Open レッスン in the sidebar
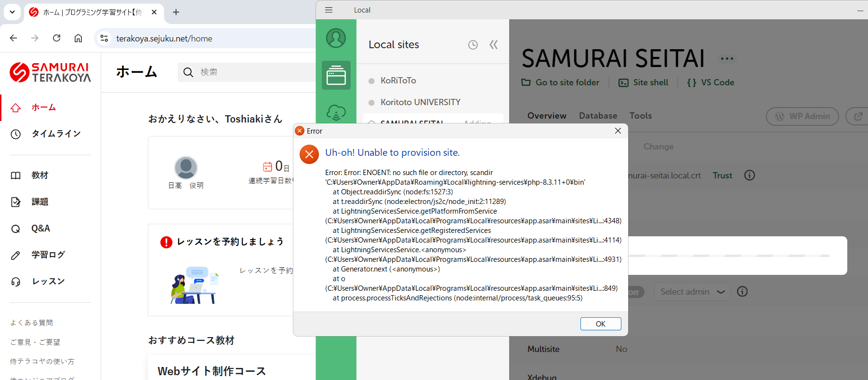 click(x=48, y=282)
